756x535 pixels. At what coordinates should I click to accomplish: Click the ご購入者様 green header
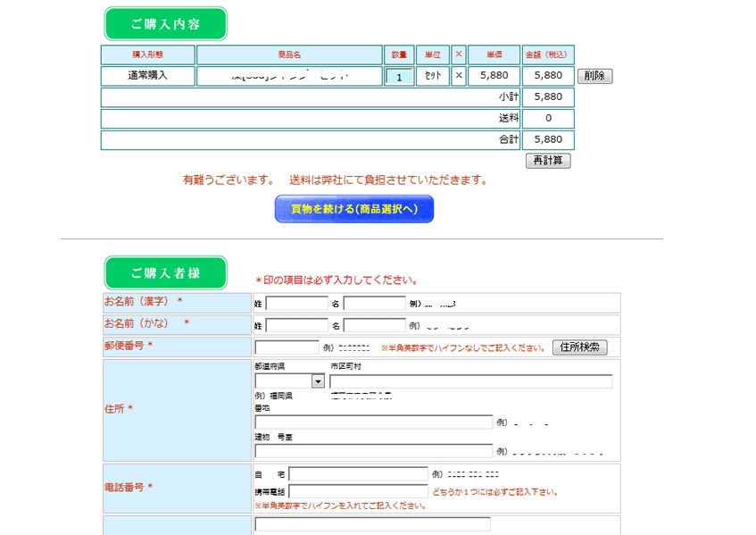click(166, 273)
